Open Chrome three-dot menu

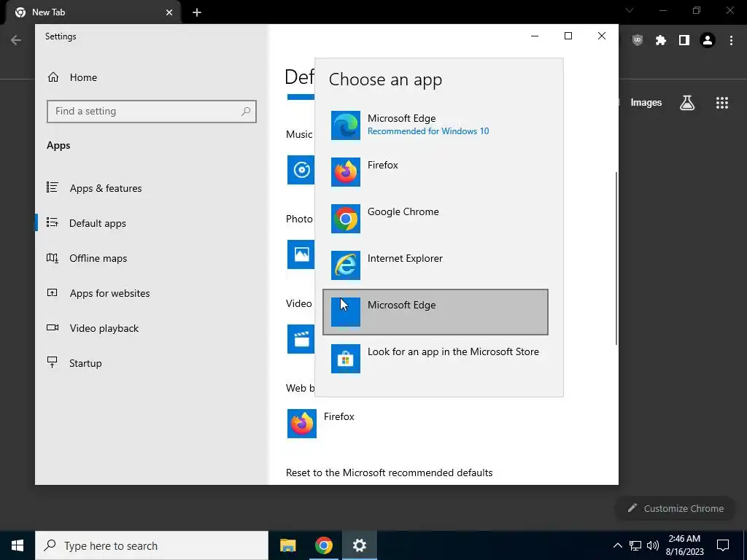coord(731,41)
